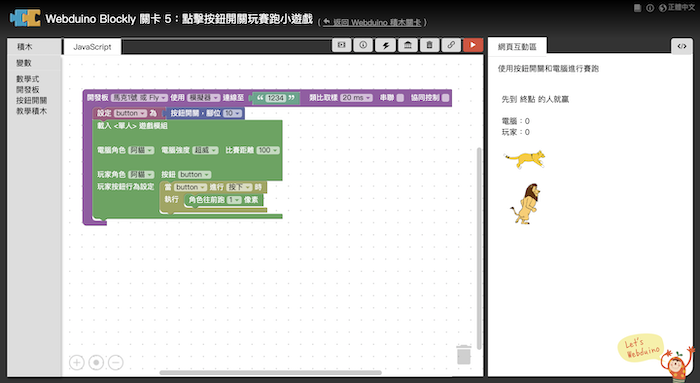Click the 返回 Webduino 積木關卡 link

point(372,22)
